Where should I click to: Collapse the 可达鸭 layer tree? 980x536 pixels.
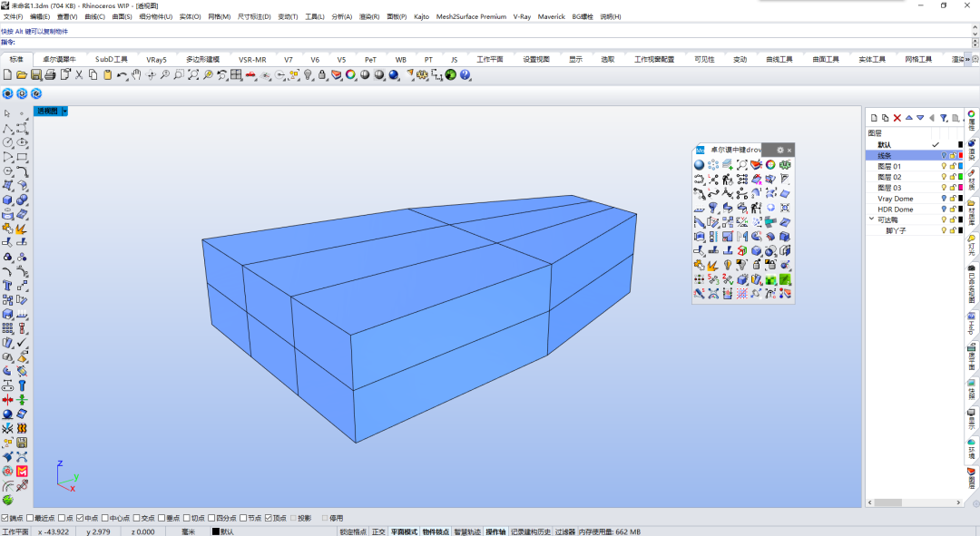coord(871,219)
